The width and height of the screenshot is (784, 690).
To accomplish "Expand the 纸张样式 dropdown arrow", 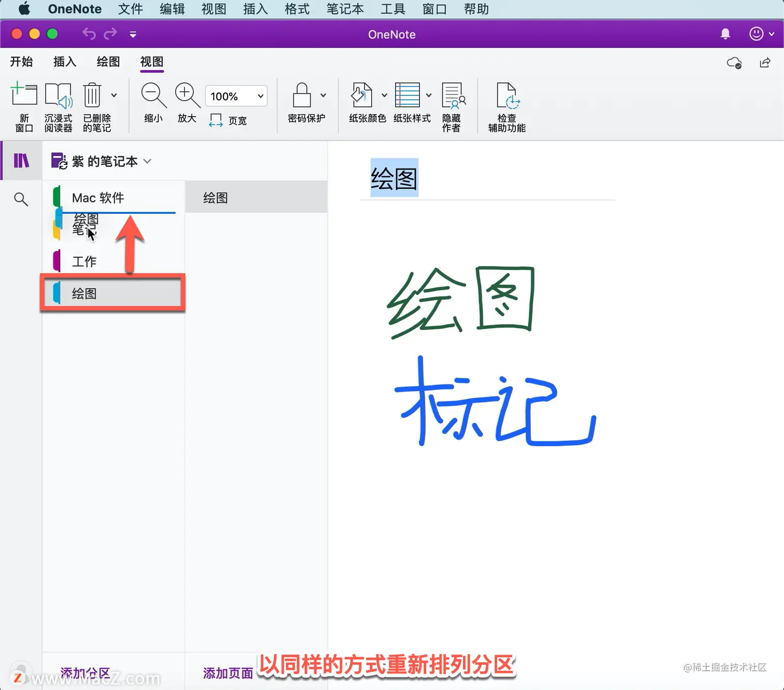I will point(429,95).
